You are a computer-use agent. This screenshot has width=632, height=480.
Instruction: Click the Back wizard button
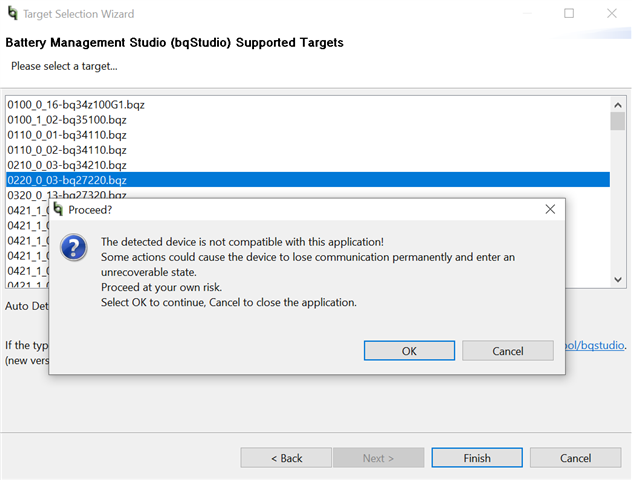pos(286,458)
